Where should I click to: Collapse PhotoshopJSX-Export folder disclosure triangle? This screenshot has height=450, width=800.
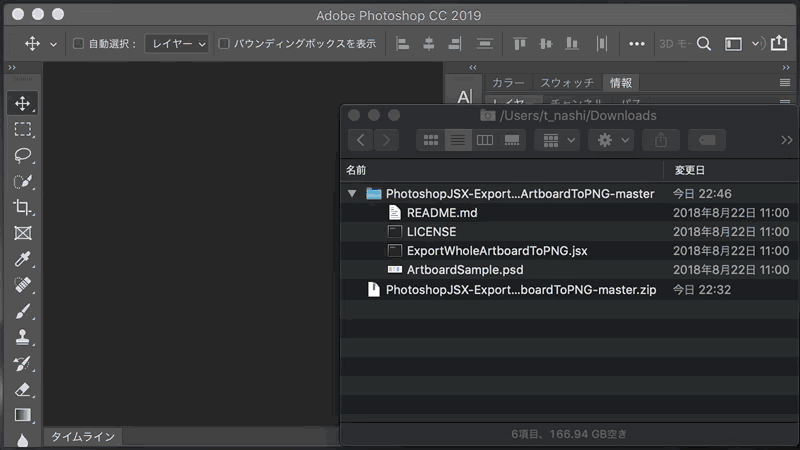352,193
